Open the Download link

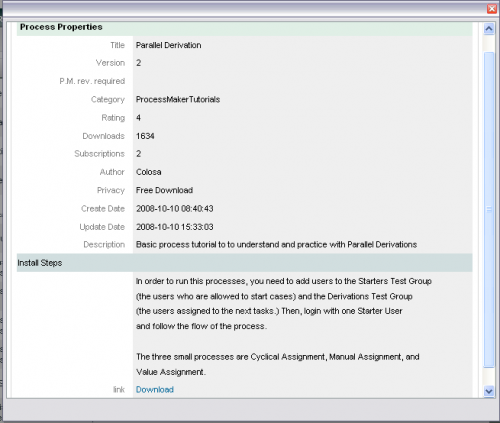point(155,390)
